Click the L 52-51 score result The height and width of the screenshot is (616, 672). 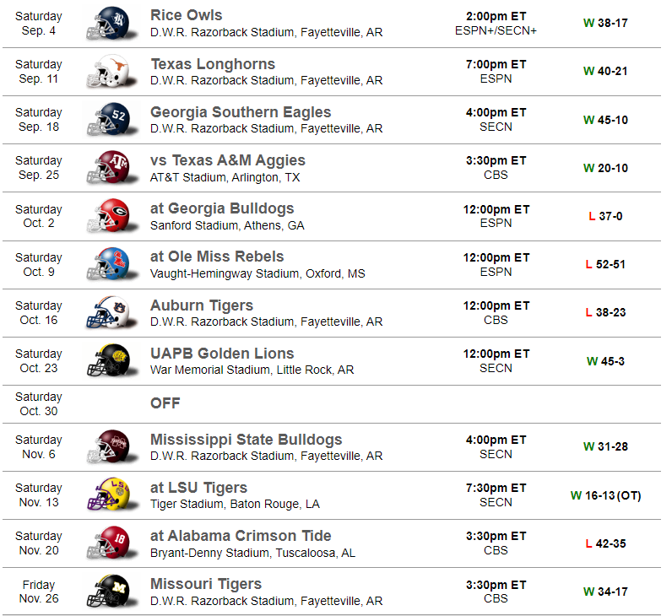[605, 264]
